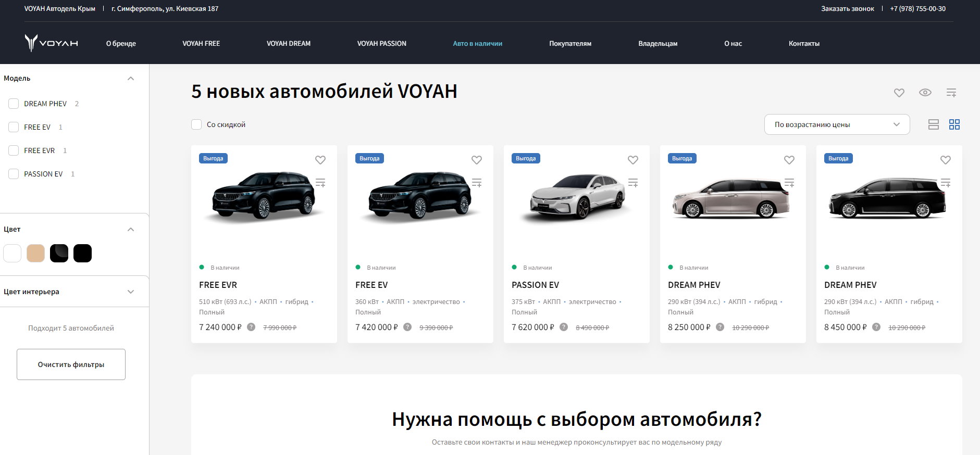Open Покупателям menu
The image size is (980, 455).
(x=570, y=43)
